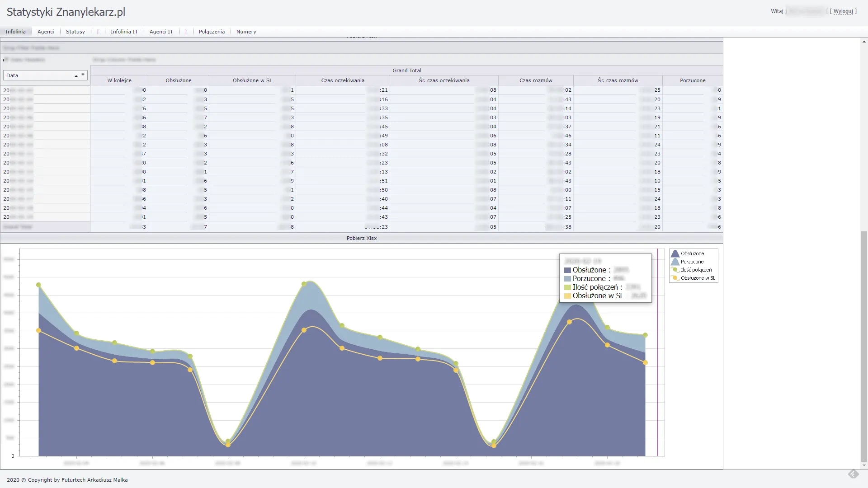The image size is (868, 488).
Task: Click the filter funnel icon in Data field
Action: 83,75
